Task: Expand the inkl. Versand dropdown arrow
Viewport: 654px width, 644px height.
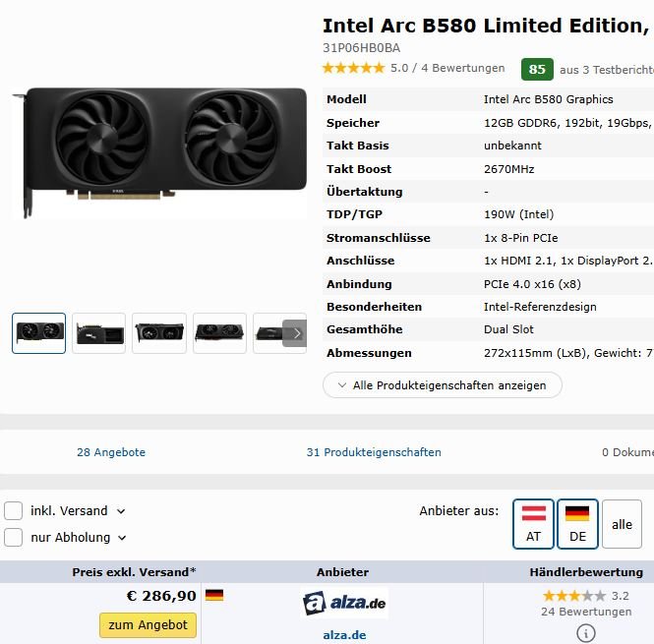Action: [x=121, y=511]
